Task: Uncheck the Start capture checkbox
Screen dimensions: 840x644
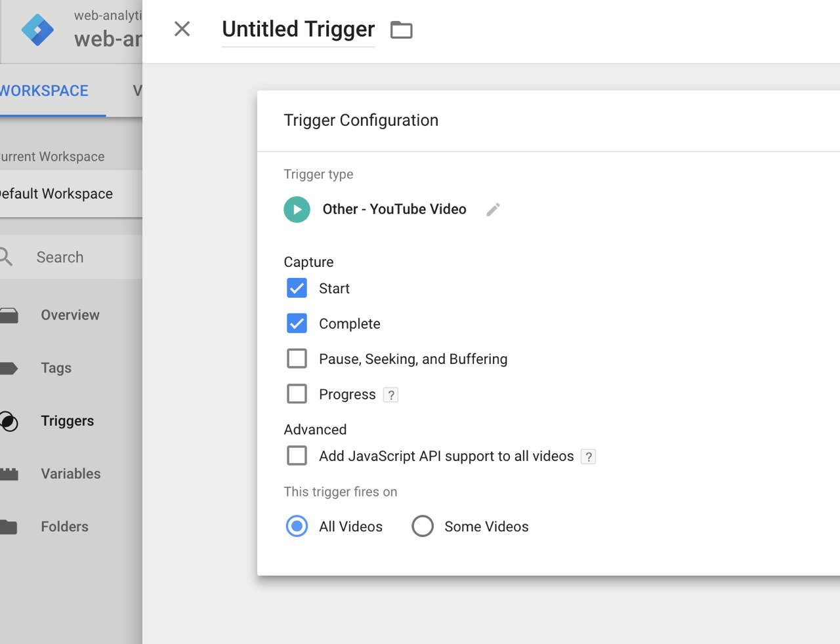Action: point(297,289)
